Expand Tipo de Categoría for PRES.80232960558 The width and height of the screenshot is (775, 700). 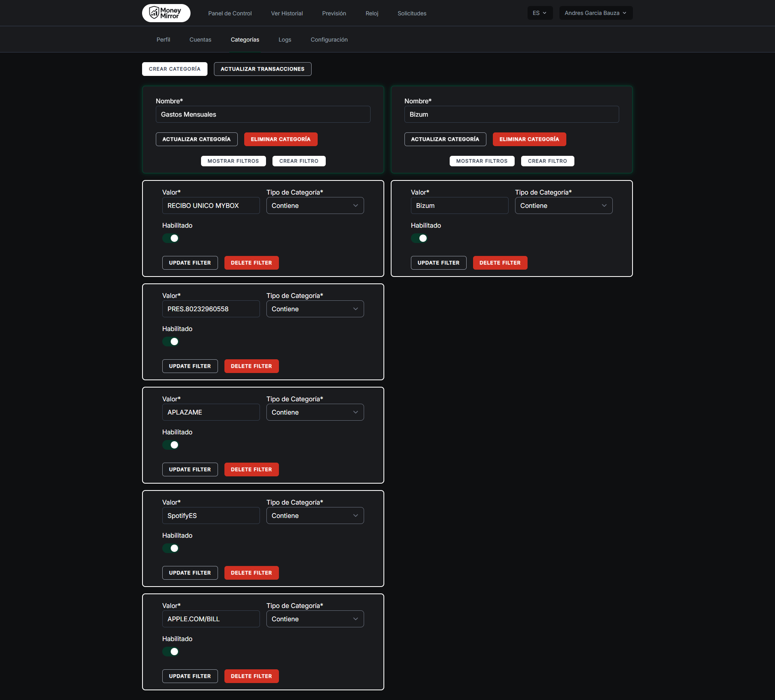315,309
